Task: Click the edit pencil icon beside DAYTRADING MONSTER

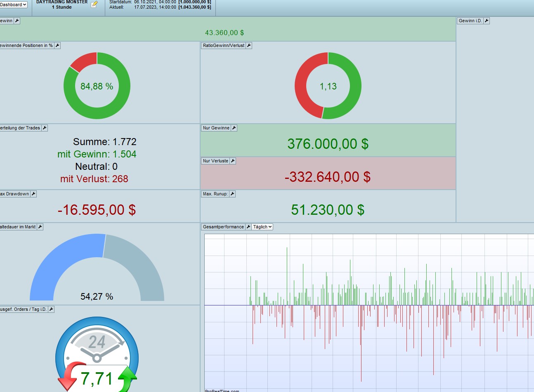Action: tap(94, 5)
